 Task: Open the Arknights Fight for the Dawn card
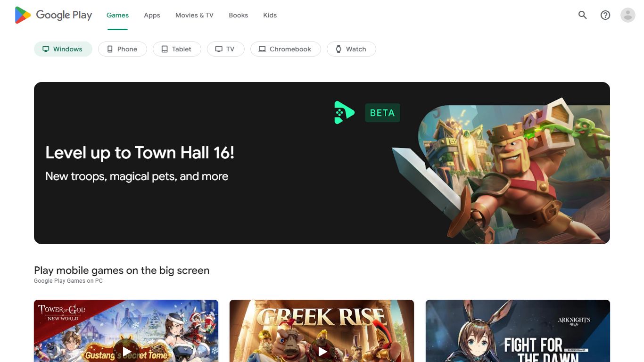[x=518, y=331]
